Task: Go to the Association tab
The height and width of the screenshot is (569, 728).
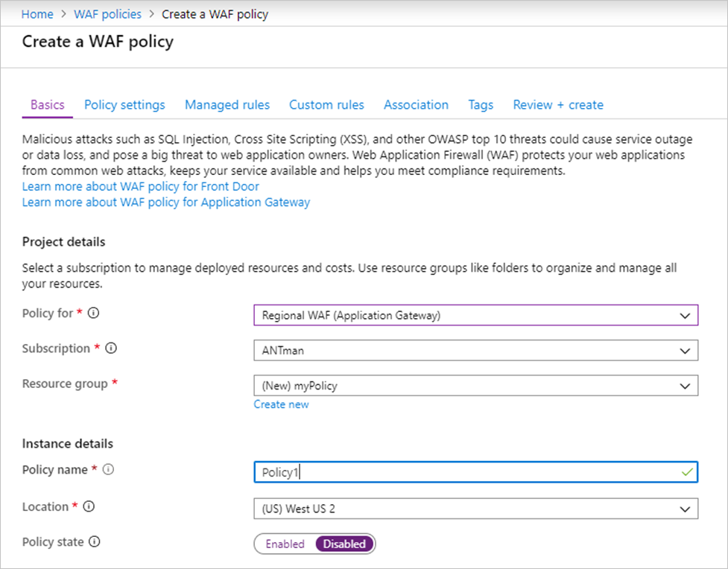Action: 415,105
